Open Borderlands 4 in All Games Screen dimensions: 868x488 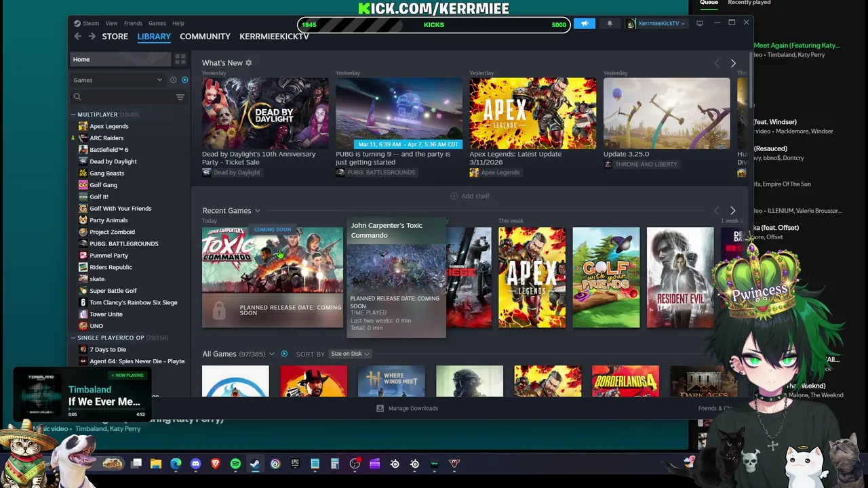point(625,381)
